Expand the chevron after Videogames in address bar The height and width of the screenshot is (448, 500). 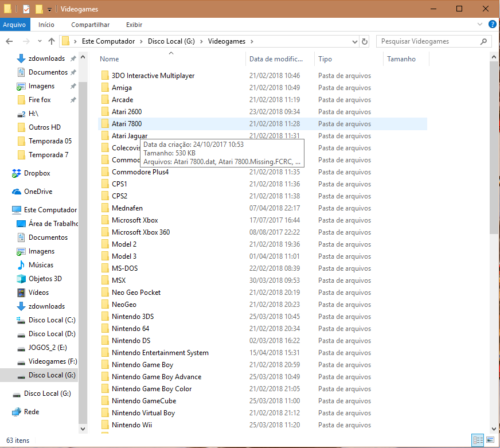(x=252, y=41)
